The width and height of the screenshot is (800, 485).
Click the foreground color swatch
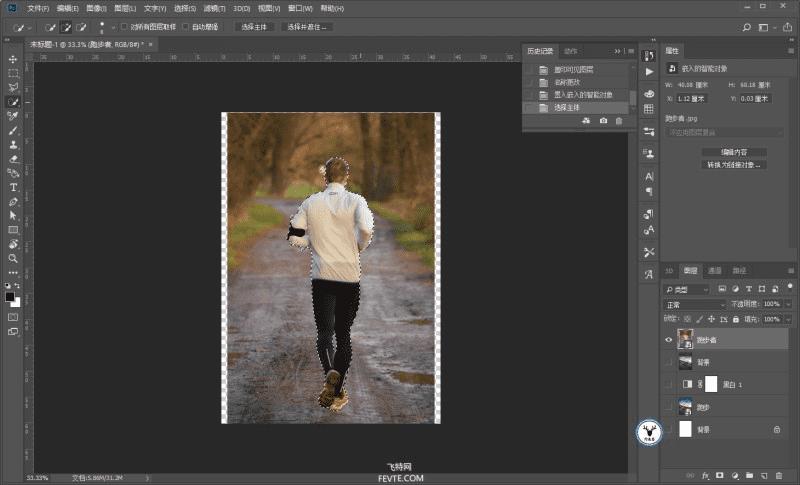(10, 296)
